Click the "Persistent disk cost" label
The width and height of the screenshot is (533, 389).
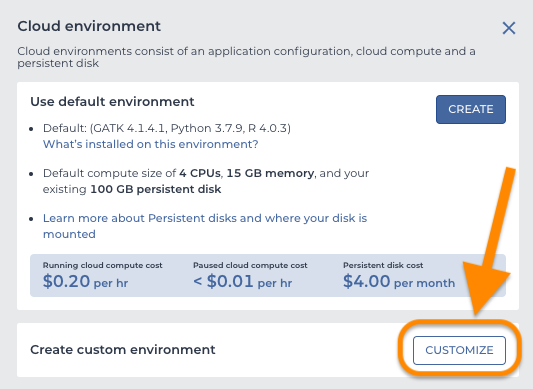(x=383, y=265)
